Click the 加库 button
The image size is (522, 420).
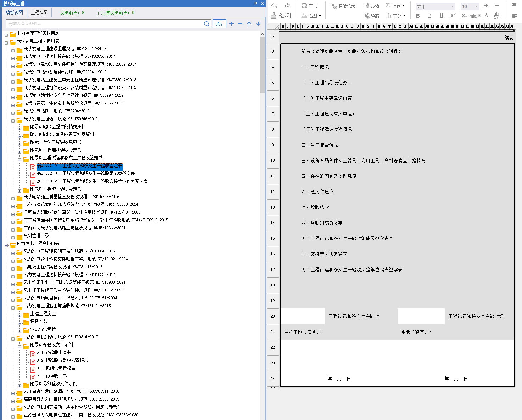pyautogui.click(x=219, y=24)
